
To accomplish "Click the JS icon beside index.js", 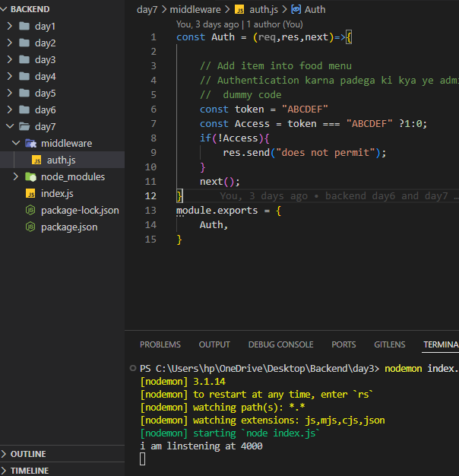I will pos(30,193).
